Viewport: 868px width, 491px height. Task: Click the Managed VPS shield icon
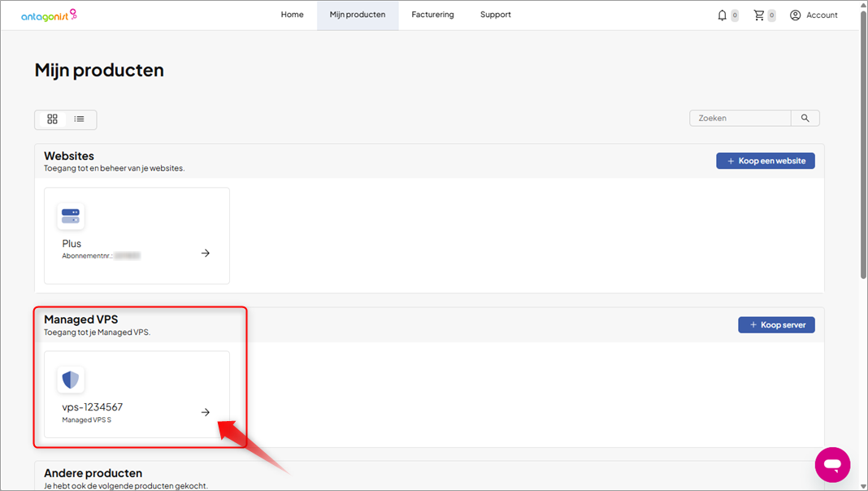[71, 380]
